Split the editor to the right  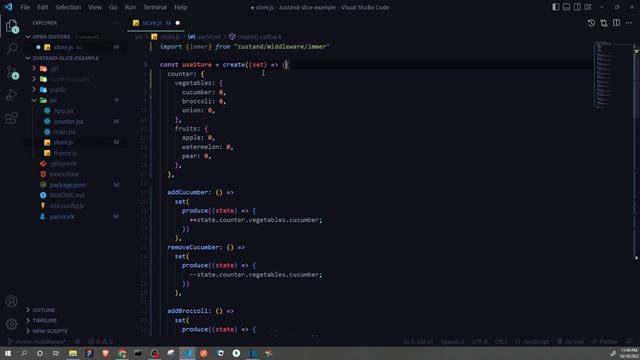[x=616, y=23]
